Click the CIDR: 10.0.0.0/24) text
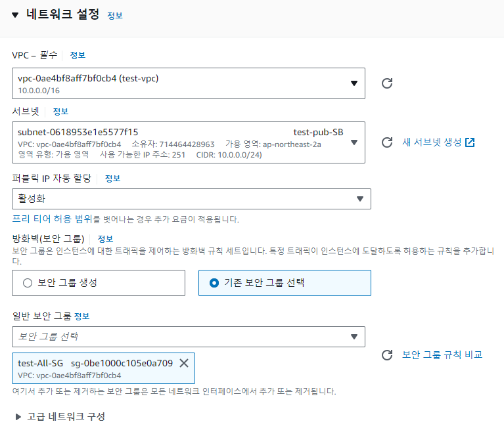Image resolution: width=504 pixels, height=430 pixels. [229, 155]
